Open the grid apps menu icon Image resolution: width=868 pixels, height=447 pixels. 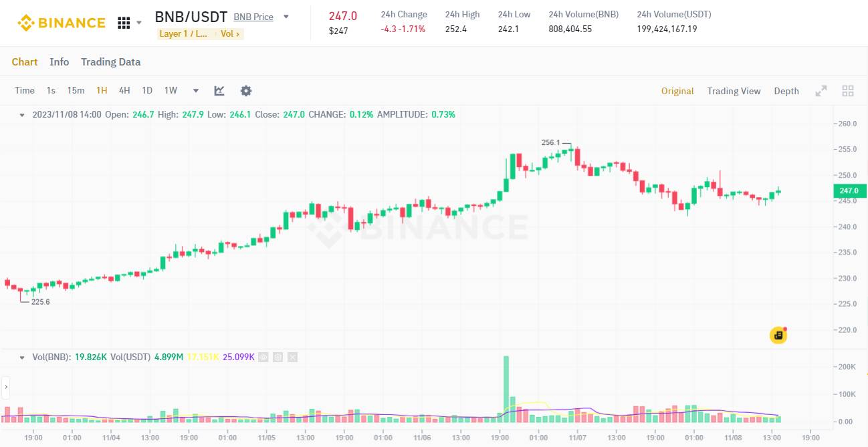click(x=124, y=23)
